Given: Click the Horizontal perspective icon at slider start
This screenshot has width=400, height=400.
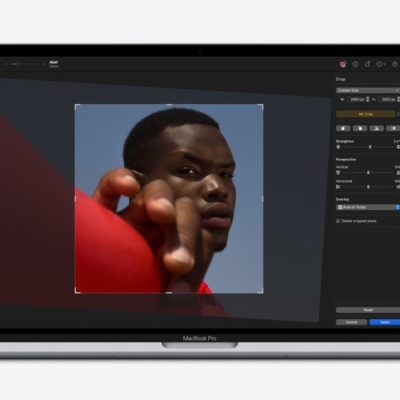Looking at the screenshot, I should tap(338, 187).
